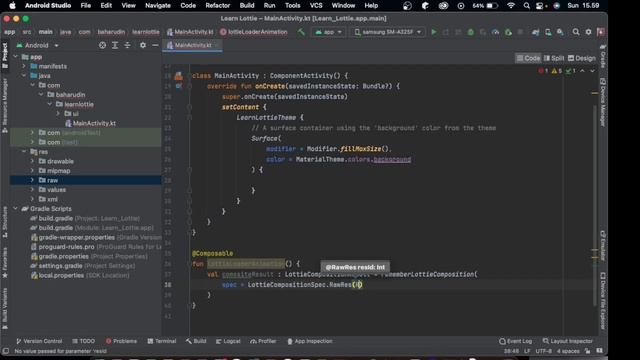640x360 pixels.
Task: Switch editor to Split view
Action: (554, 58)
